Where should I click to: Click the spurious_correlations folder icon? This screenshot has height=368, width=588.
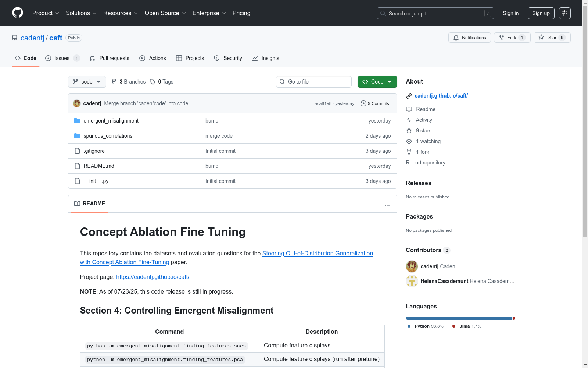(77, 136)
